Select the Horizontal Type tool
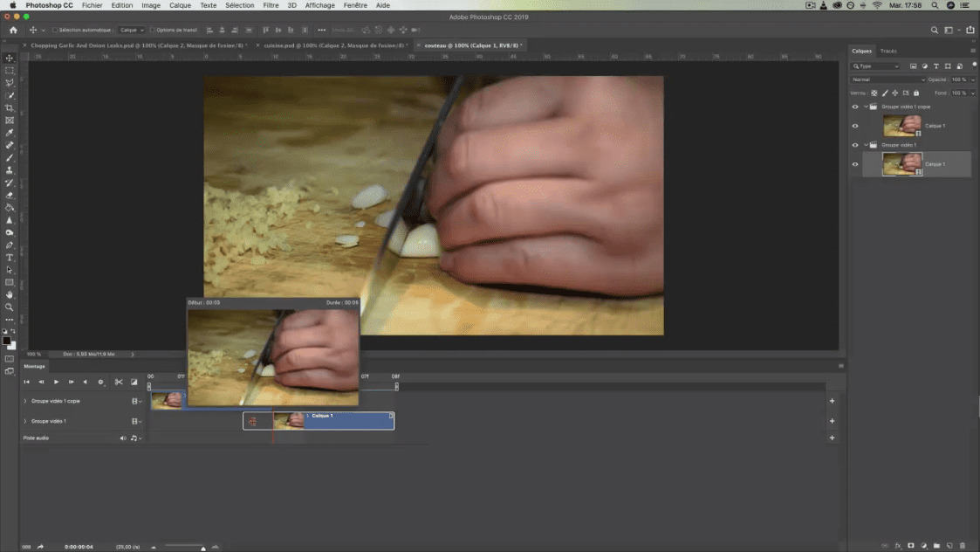 pyautogui.click(x=10, y=258)
